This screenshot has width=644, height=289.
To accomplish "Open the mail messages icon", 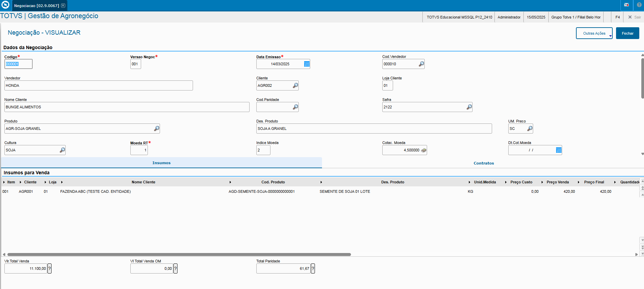I will pos(626,5).
